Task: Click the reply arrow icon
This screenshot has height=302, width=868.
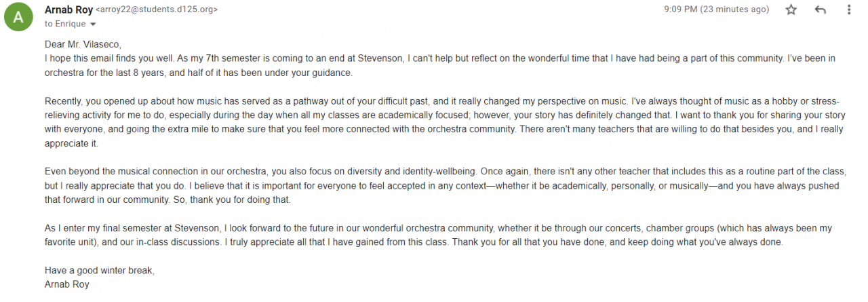Action: (x=820, y=10)
